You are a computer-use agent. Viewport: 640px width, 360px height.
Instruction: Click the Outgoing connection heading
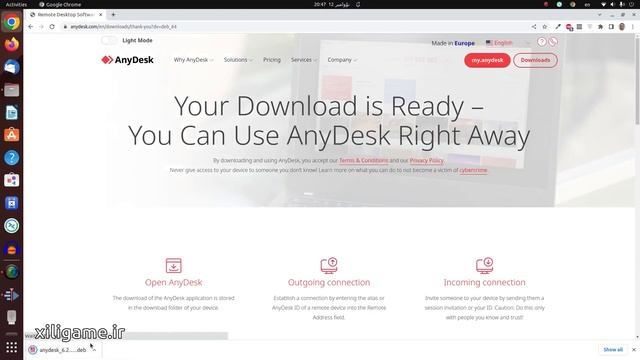point(329,282)
